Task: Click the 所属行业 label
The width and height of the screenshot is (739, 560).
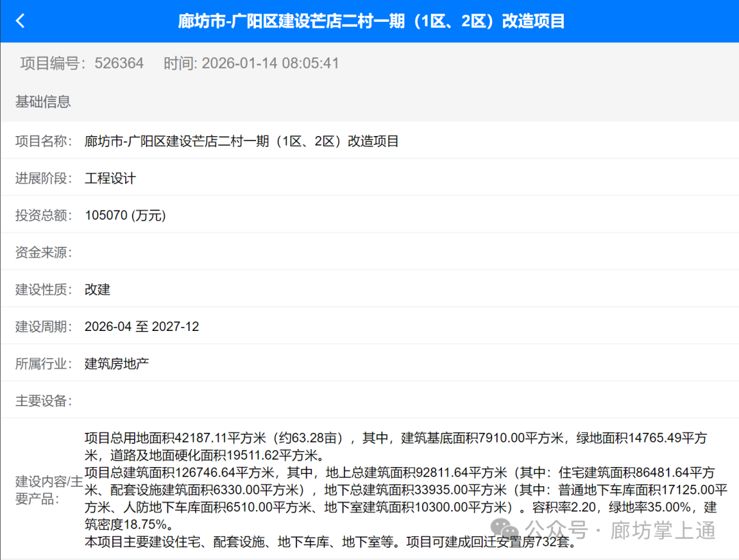Action: (43, 364)
